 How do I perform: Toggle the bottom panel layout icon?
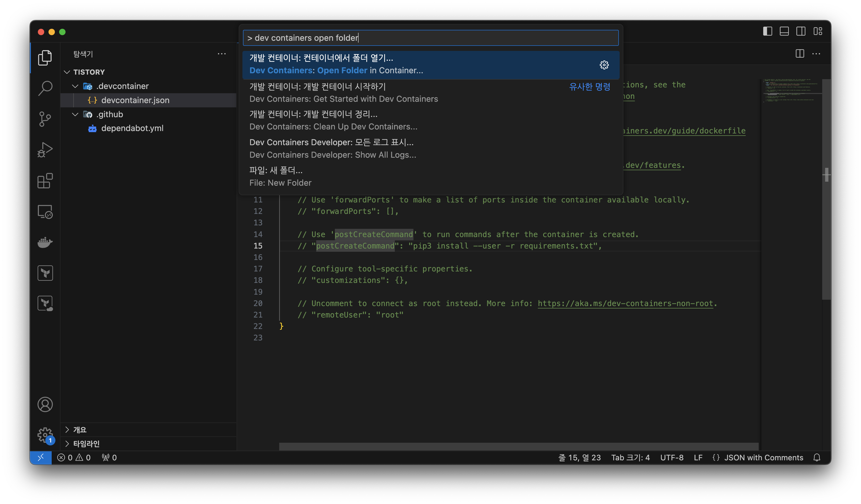pos(784,31)
